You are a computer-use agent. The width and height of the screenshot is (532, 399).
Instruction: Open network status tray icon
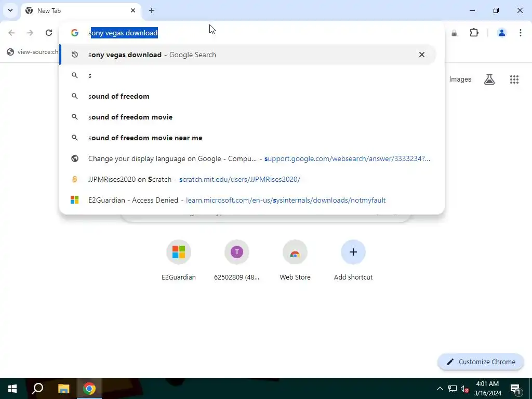point(453,389)
